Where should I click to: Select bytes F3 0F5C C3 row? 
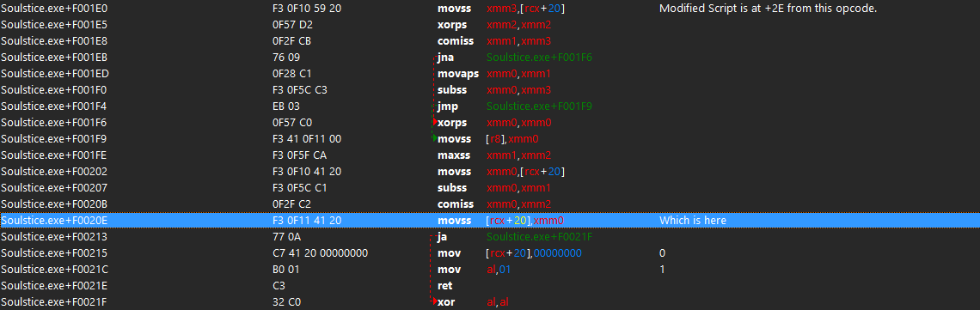click(490, 90)
